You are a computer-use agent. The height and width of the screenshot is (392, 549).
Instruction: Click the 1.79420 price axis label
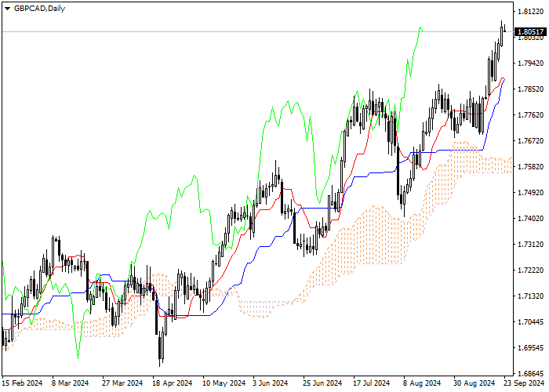[x=530, y=64]
